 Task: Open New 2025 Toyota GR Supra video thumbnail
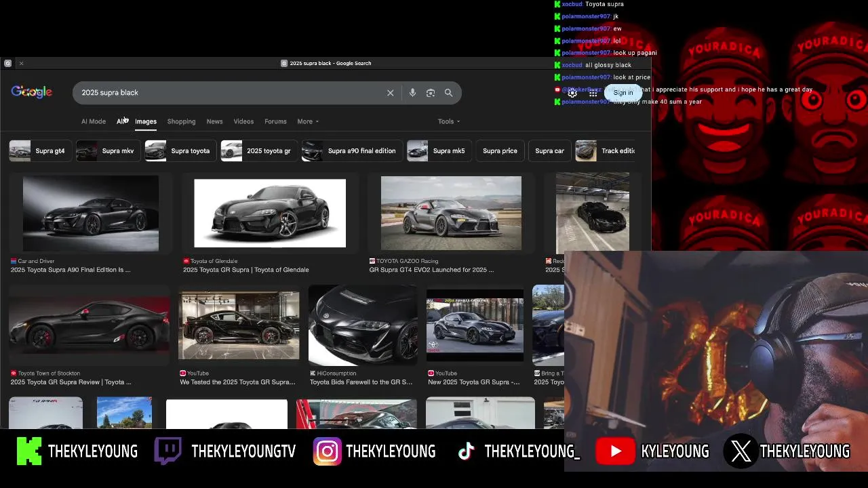[x=475, y=325]
